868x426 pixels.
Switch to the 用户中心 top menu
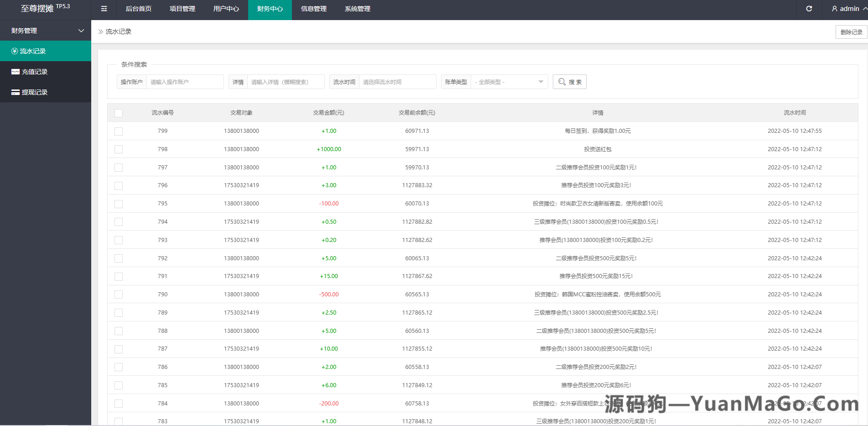click(x=226, y=9)
